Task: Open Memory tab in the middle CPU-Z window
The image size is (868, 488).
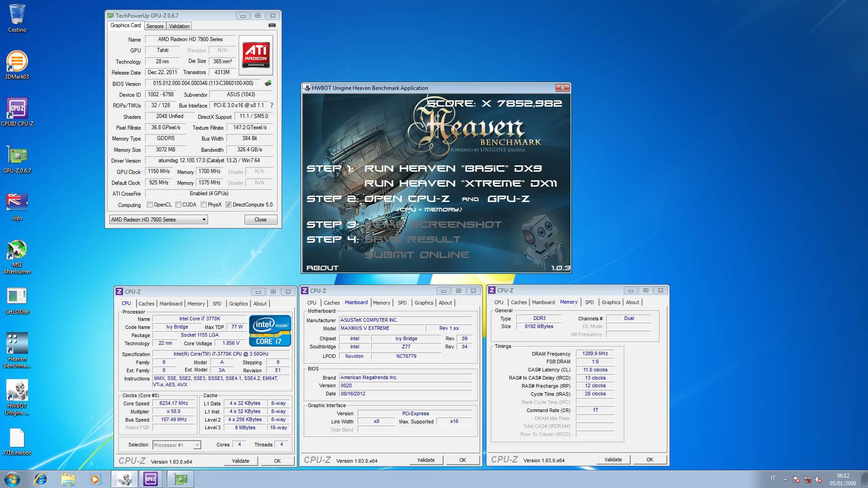Action: (x=382, y=303)
